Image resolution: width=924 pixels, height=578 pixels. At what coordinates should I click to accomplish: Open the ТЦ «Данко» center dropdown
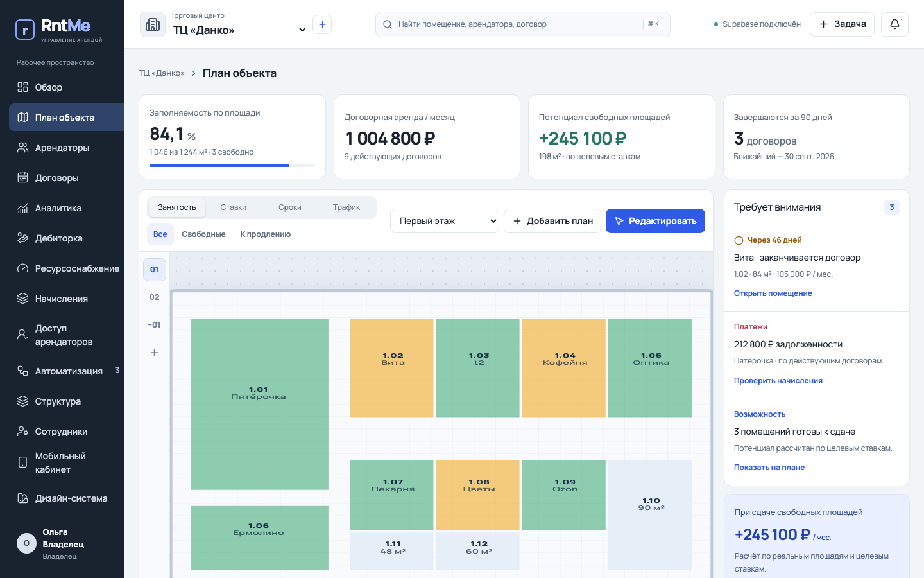point(239,30)
